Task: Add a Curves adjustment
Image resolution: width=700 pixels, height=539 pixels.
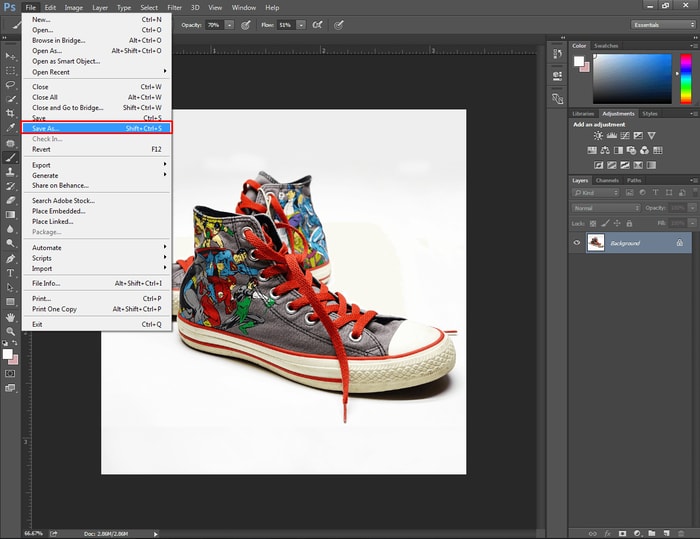Action: coord(625,135)
